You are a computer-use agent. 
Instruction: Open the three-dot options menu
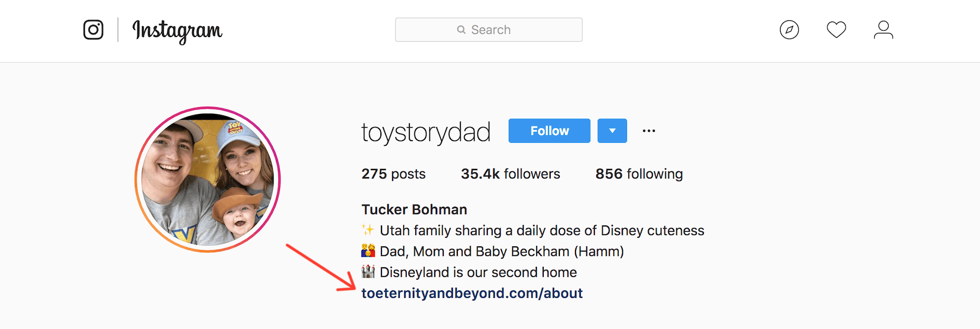point(648,131)
